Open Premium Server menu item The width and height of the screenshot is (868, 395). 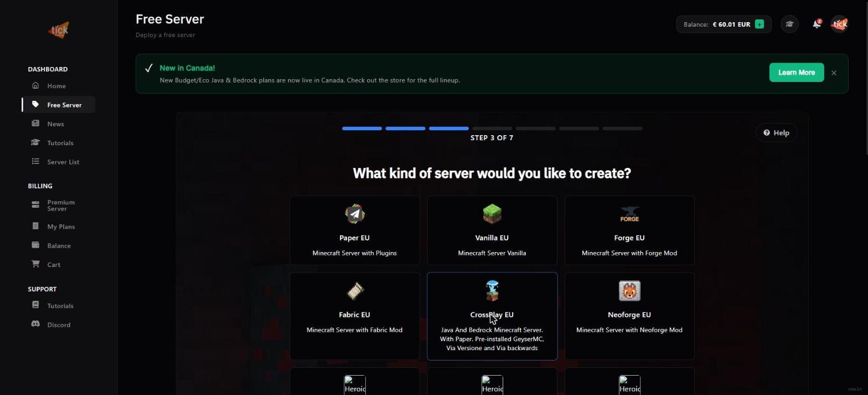coord(58,206)
